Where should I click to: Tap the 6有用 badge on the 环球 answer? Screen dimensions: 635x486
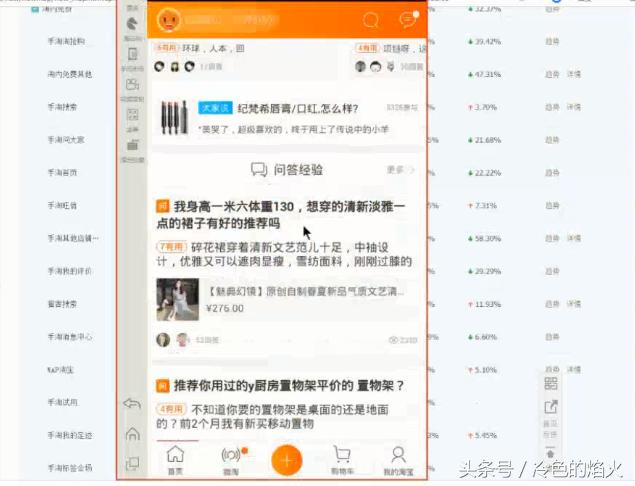pyautogui.click(x=166, y=48)
